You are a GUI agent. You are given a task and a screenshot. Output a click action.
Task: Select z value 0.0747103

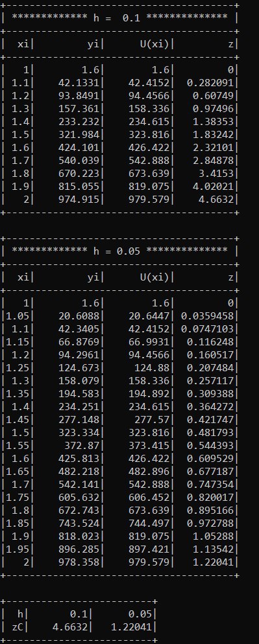coord(207,329)
